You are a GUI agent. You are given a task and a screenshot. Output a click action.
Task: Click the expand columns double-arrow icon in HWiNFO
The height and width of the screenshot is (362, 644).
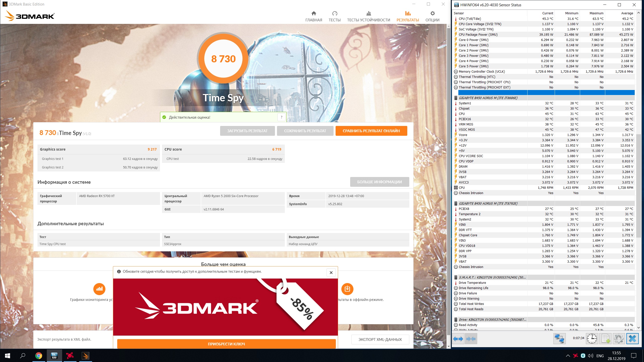[x=458, y=339]
